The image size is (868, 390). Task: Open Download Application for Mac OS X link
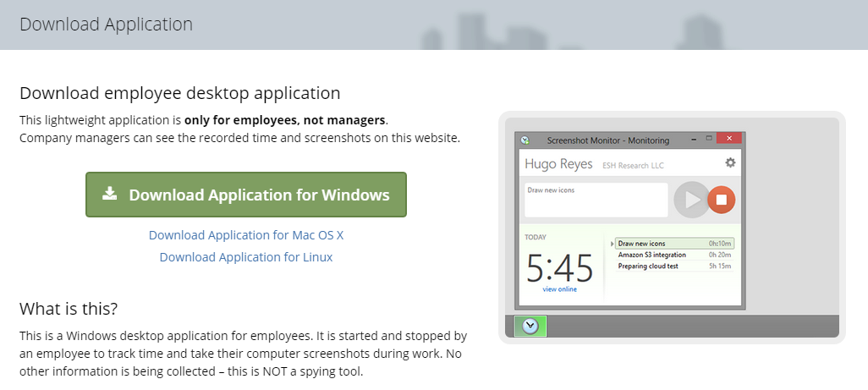tap(246, 235)
